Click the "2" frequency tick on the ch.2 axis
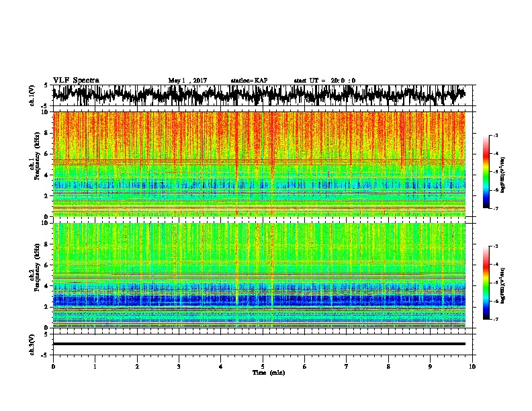 click(x=47, y=307)
